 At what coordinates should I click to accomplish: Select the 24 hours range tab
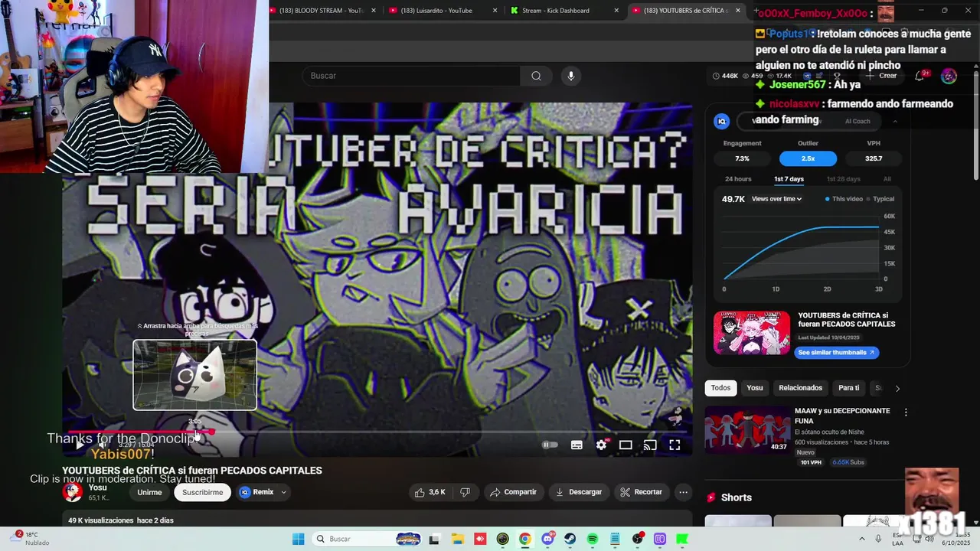pos(738,179)
